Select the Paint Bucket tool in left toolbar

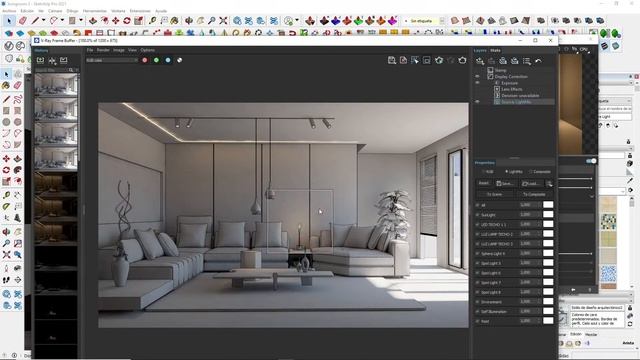click(x=6, y=86)
